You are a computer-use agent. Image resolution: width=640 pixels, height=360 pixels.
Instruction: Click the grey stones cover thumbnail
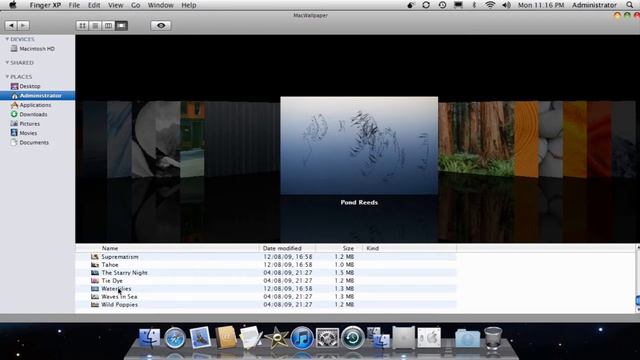pos(551,140)
